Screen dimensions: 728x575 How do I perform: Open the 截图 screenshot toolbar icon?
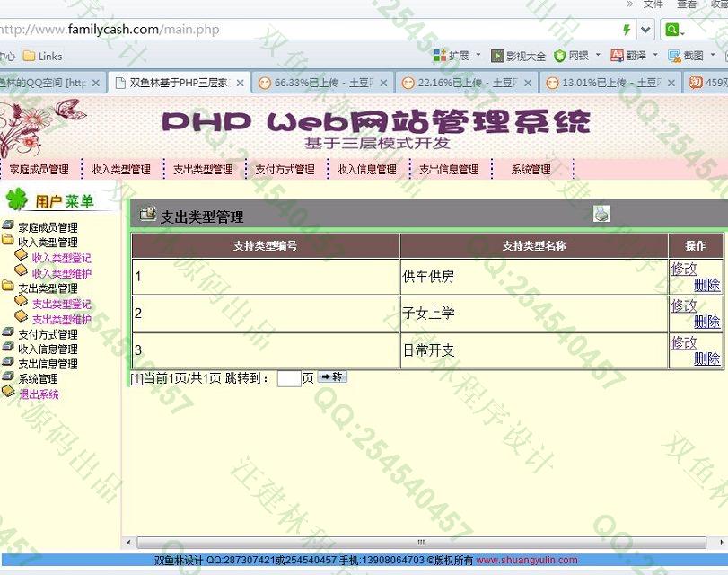674,57
